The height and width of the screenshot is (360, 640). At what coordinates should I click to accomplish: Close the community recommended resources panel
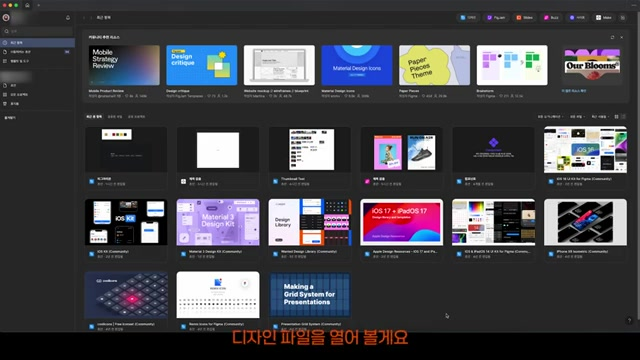tap(622, 37)
